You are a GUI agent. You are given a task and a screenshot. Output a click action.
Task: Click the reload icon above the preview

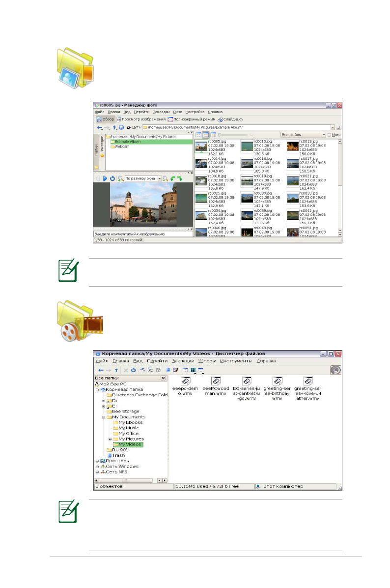click(x=112, y=178)
